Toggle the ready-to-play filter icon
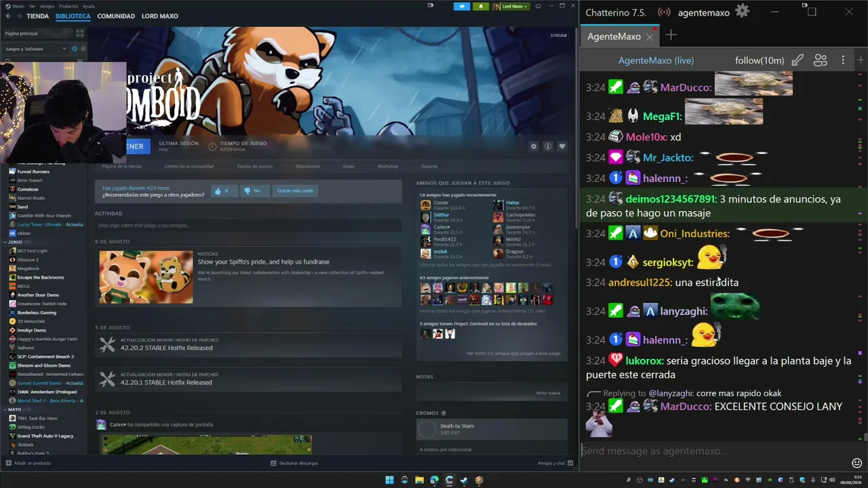The image size is (868, 488). tap(82, 49)
